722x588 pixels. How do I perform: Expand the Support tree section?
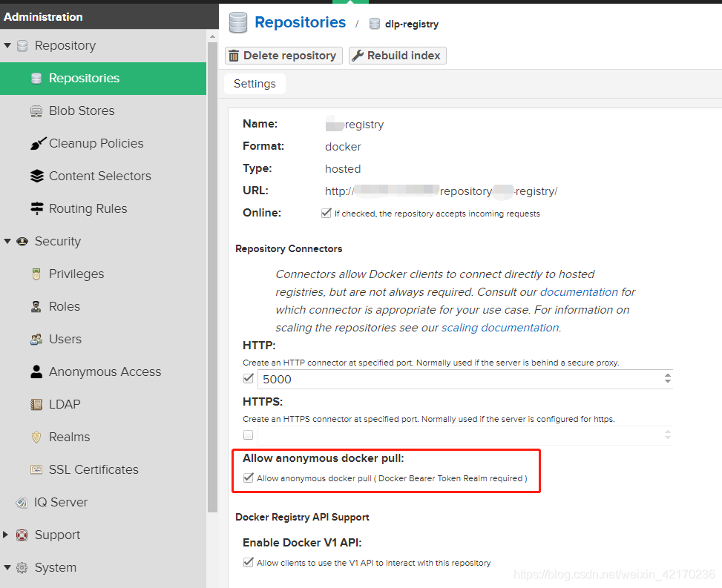point(5,535)
